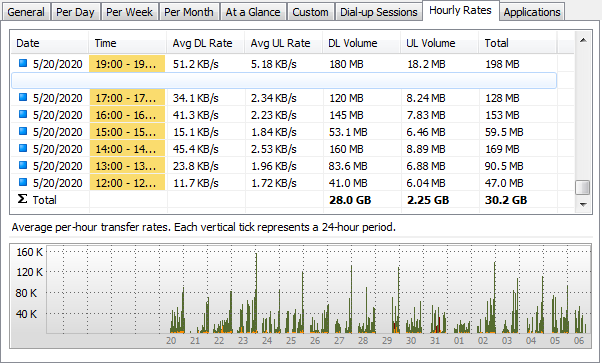Sort by the Date column header
The width and height of the screenshot is (602, 364).
click(50, 43)
